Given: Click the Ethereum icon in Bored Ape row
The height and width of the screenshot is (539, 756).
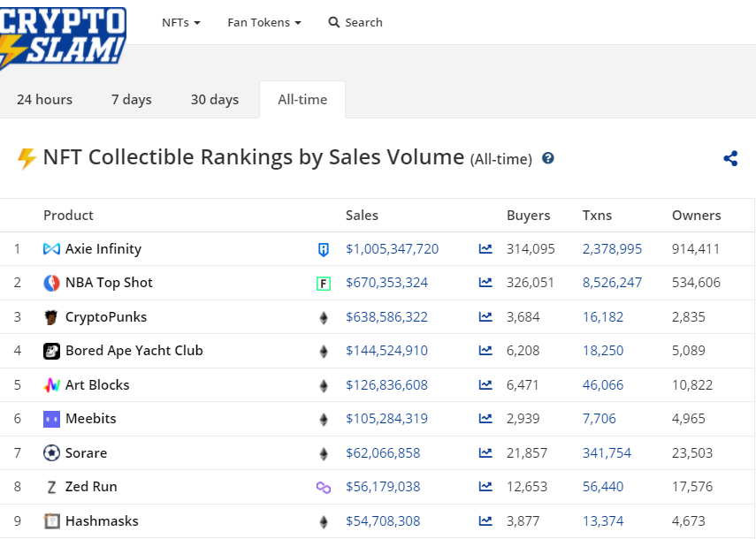Looking at the screenshot, I should click(x=324, y=351).
